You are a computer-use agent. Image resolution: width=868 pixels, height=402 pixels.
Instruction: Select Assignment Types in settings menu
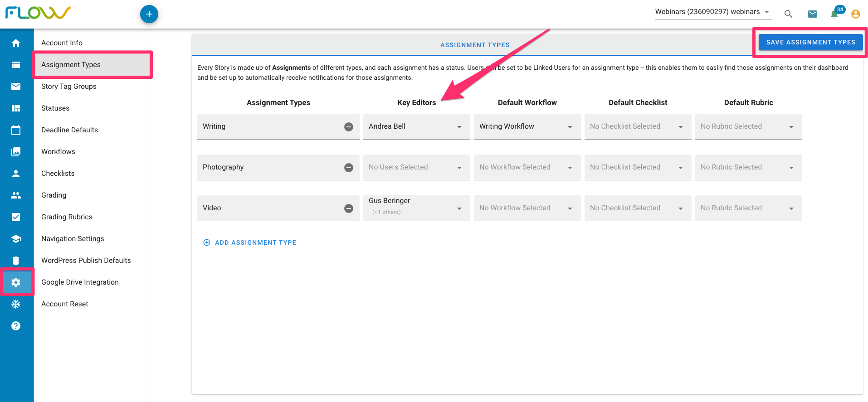tap(92, 65)
